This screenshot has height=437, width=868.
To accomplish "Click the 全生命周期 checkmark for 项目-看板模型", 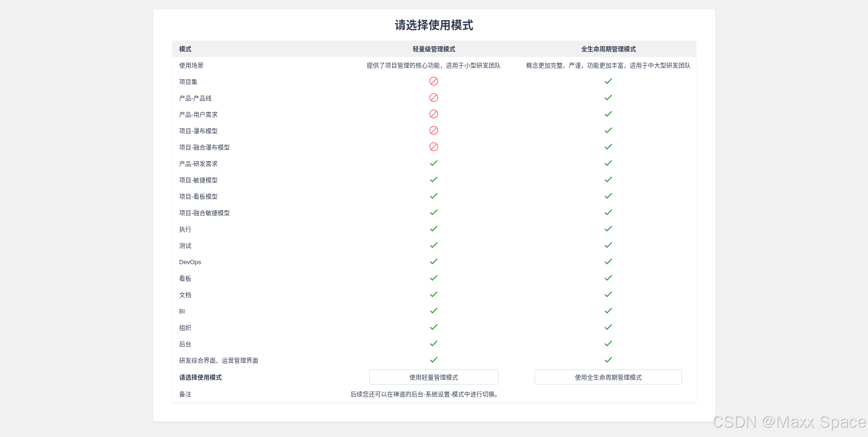I will 608,196.
